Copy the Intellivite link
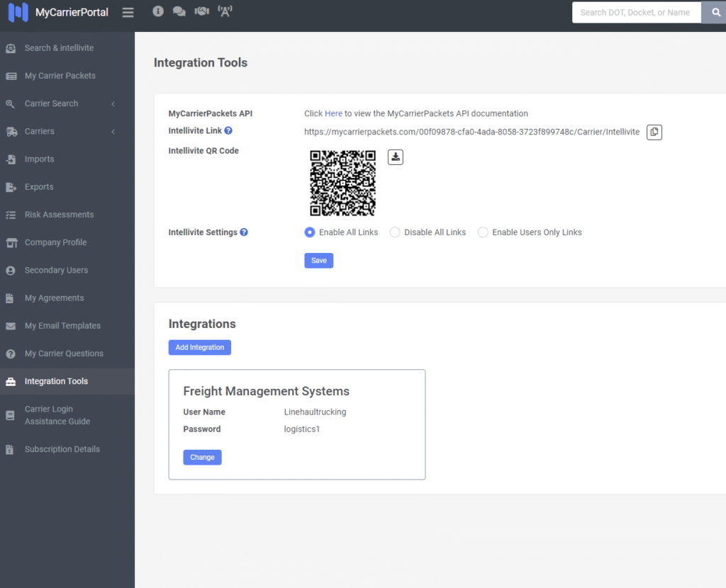The width and height of the screenshot is (726, 588). (654, 132)
